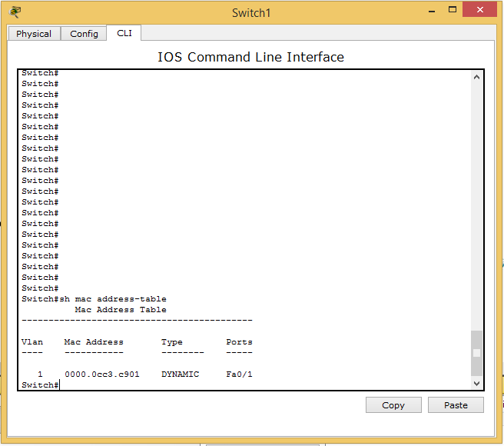Image resolution: width=504 pixels, height=446 pixels.
Task: Click the scrollbar track above the thumb
Action: pos(476,200)
